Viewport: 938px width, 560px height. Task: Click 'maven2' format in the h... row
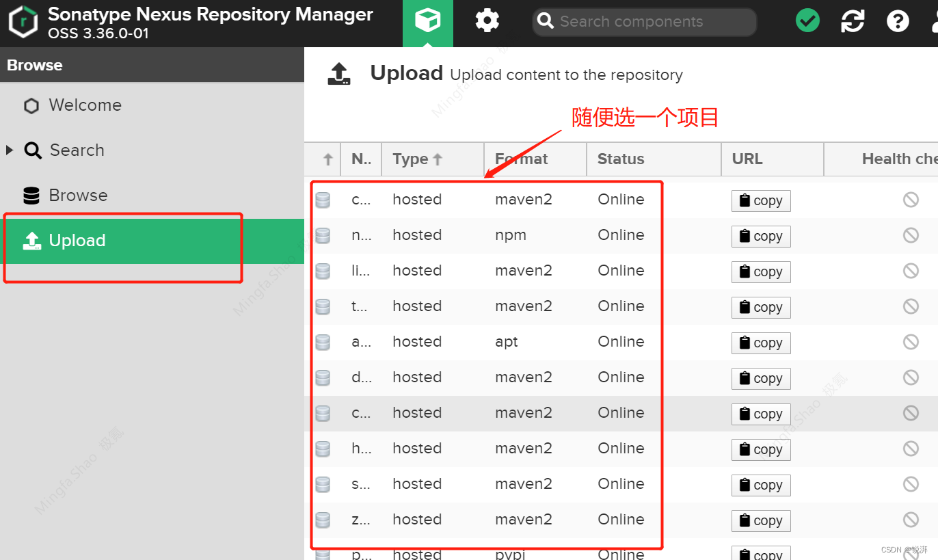(x=524, y=449)
